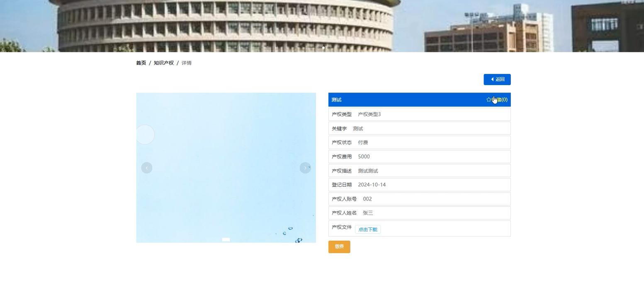The width and height of the screenshot is (644, 298).
Task: Select the 付费 status value
Action: pos(363,142)
